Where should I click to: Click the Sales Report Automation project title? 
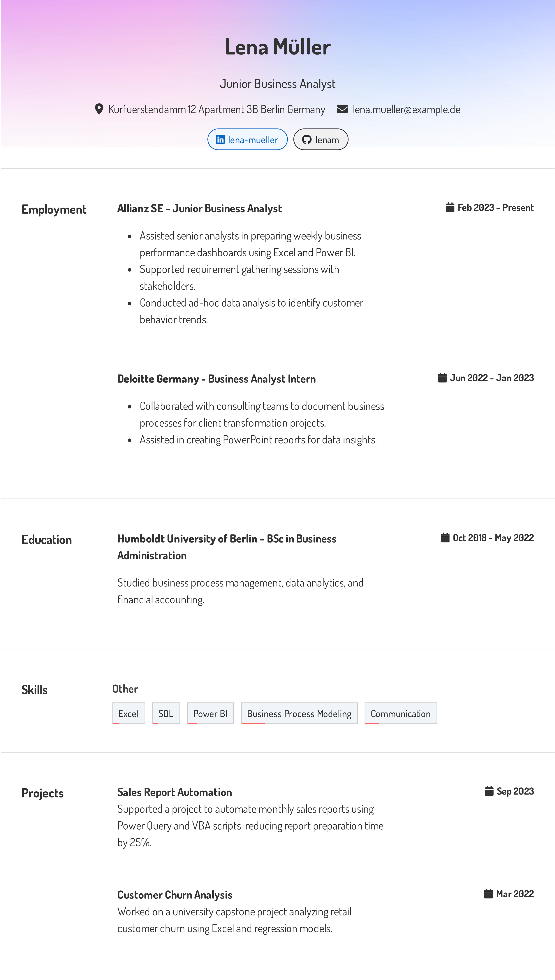175,792
